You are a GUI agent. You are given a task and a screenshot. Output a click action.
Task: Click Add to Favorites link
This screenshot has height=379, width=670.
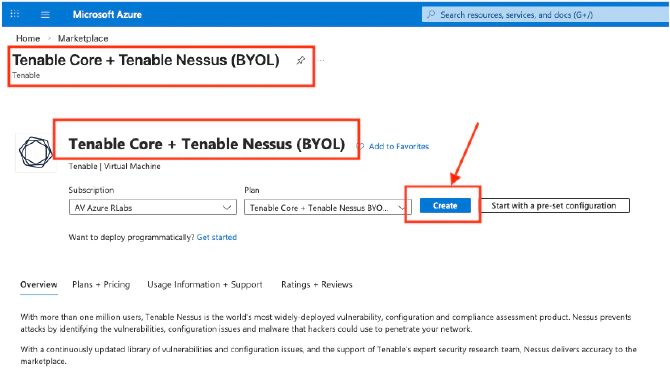(x=398, y=146)
